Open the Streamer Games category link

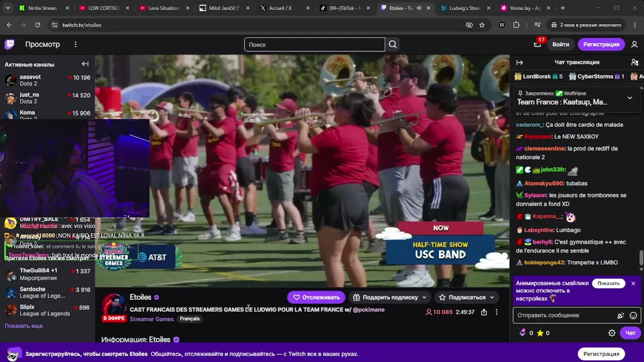click(151, 319)
